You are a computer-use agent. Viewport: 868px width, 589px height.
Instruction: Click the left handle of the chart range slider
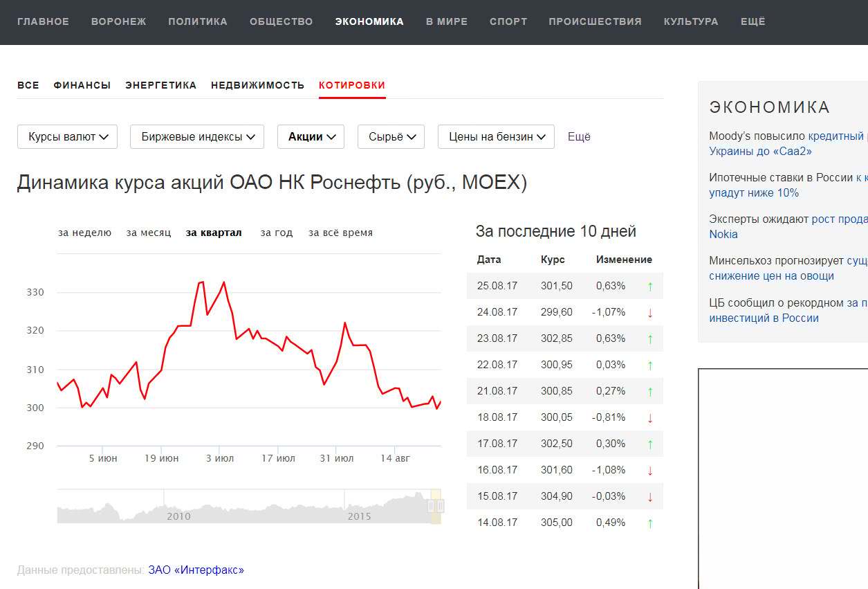[432, 506]
